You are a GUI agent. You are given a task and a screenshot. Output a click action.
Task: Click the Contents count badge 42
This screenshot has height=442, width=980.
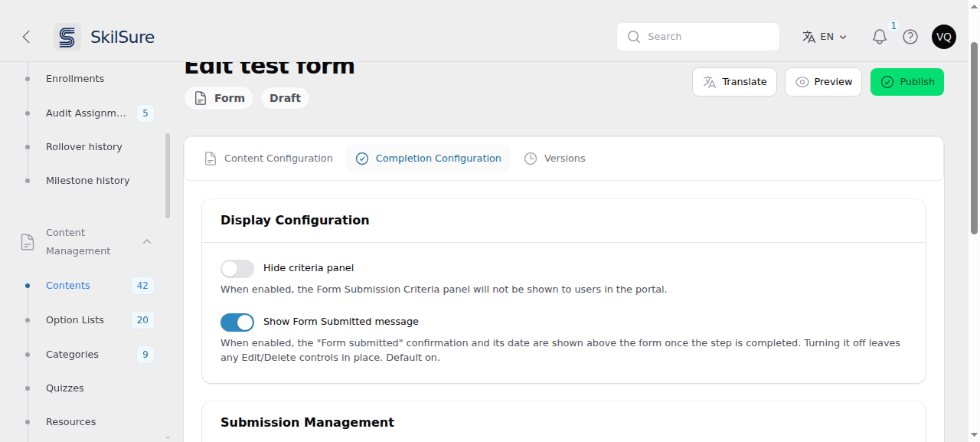pos(142,286)
